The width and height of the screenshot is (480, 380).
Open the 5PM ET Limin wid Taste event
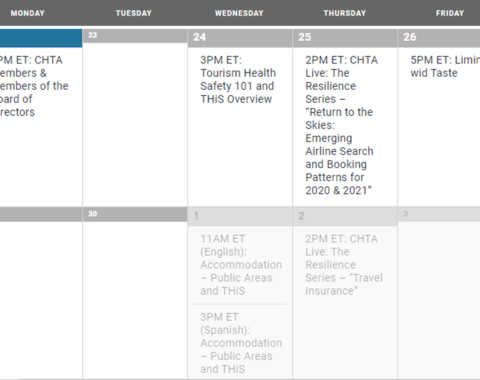(x=445, y=66)
